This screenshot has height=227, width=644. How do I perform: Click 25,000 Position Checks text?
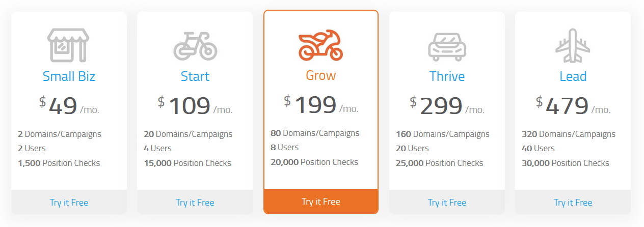point(439,163)
